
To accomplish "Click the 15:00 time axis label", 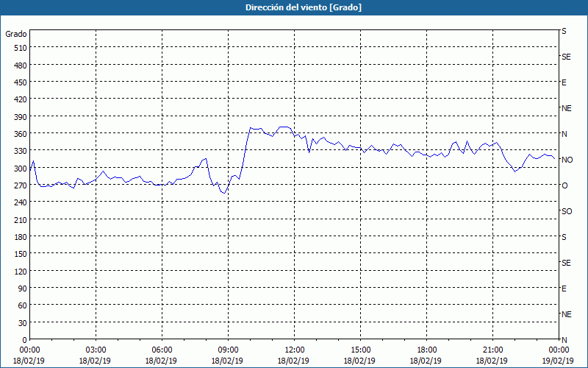I will tap(360, 350).
